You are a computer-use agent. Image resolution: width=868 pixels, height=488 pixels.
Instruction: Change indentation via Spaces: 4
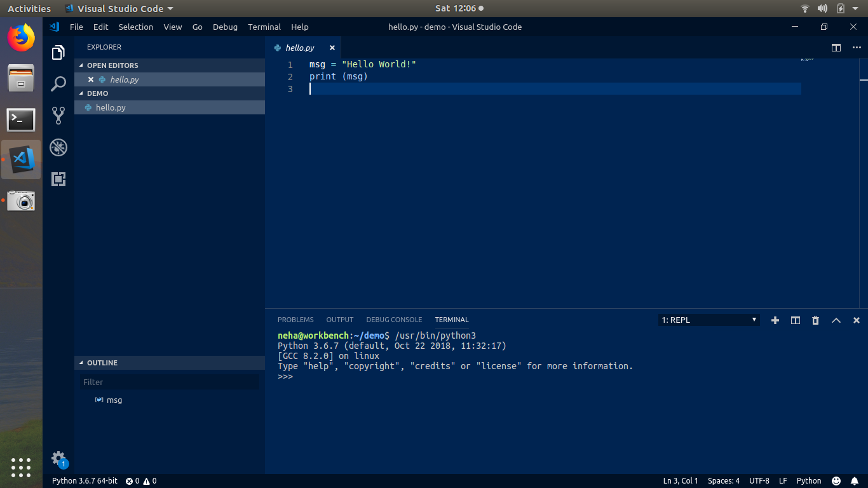coord(724,481)
